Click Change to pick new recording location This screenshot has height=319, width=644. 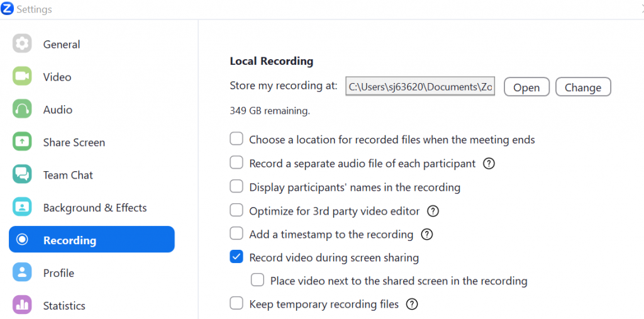[x=583, y=87]
